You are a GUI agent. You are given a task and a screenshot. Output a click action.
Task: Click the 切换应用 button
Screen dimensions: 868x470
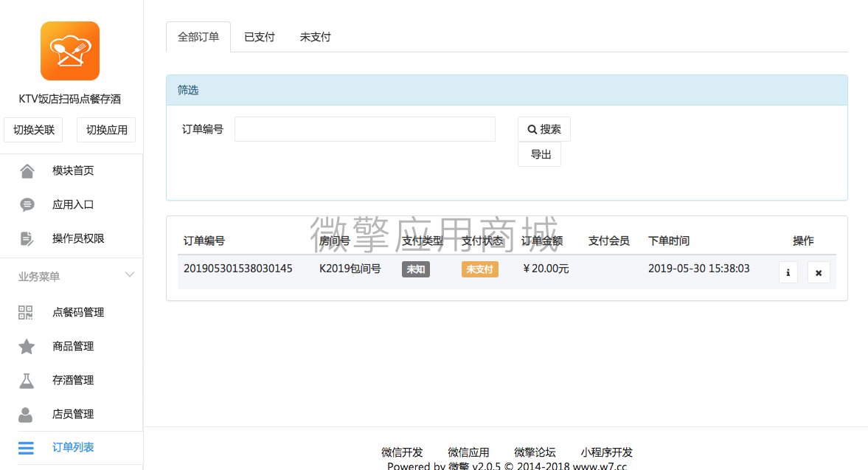106,130
